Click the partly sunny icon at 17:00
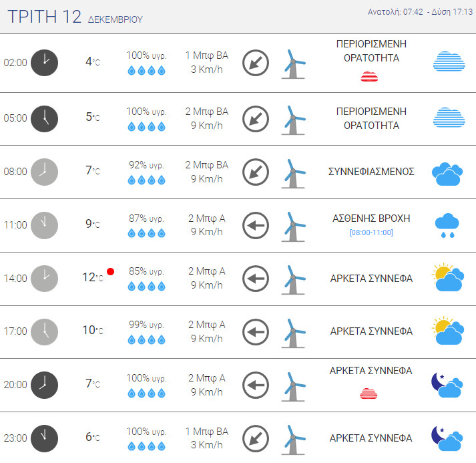The image size is (476, 463). coord(448,331)
